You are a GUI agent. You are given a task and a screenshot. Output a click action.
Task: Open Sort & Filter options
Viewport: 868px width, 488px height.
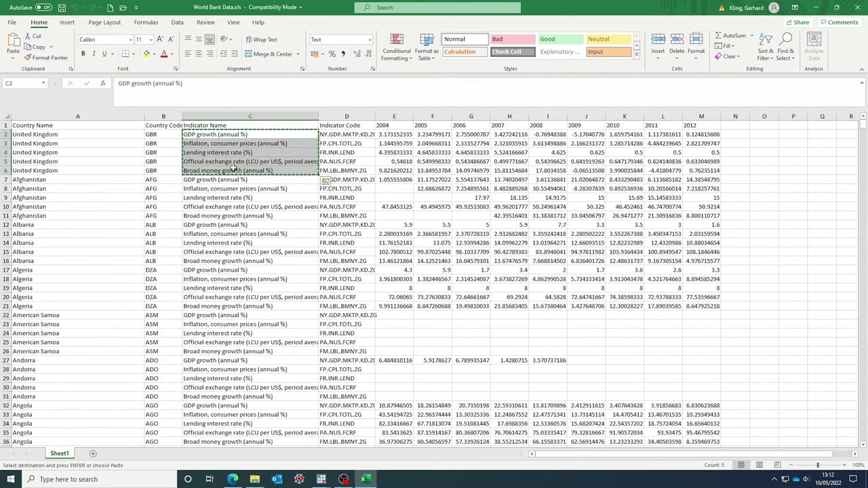pos(765,47)
